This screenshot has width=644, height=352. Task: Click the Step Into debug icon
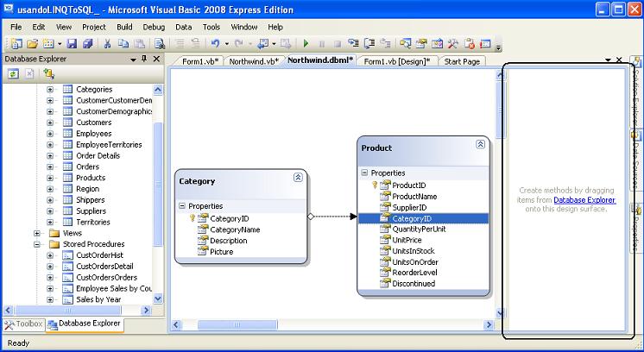pos(353,43)
